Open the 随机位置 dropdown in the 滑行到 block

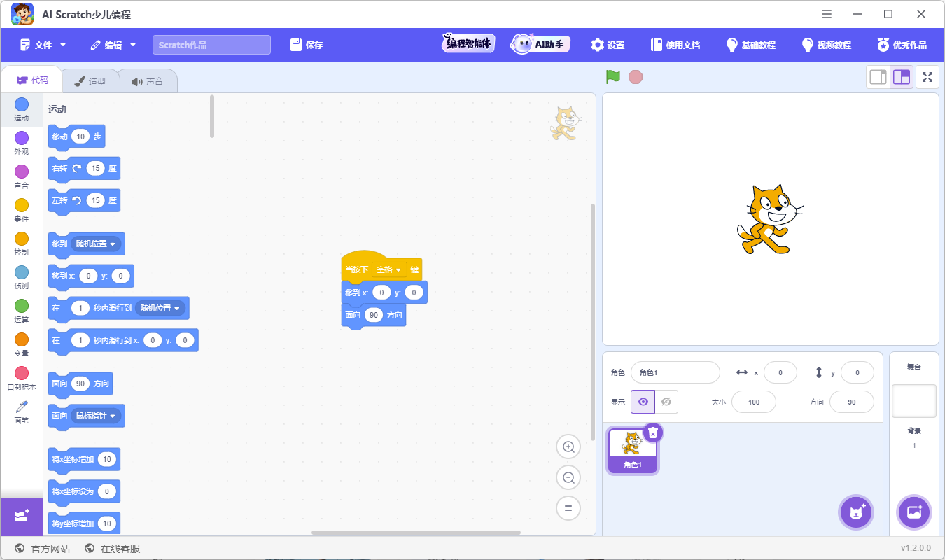tap(160, 308)
